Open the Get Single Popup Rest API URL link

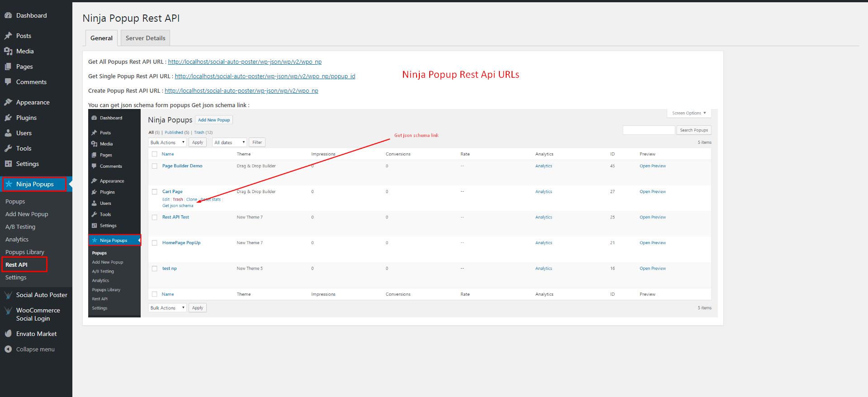point(265,76)
